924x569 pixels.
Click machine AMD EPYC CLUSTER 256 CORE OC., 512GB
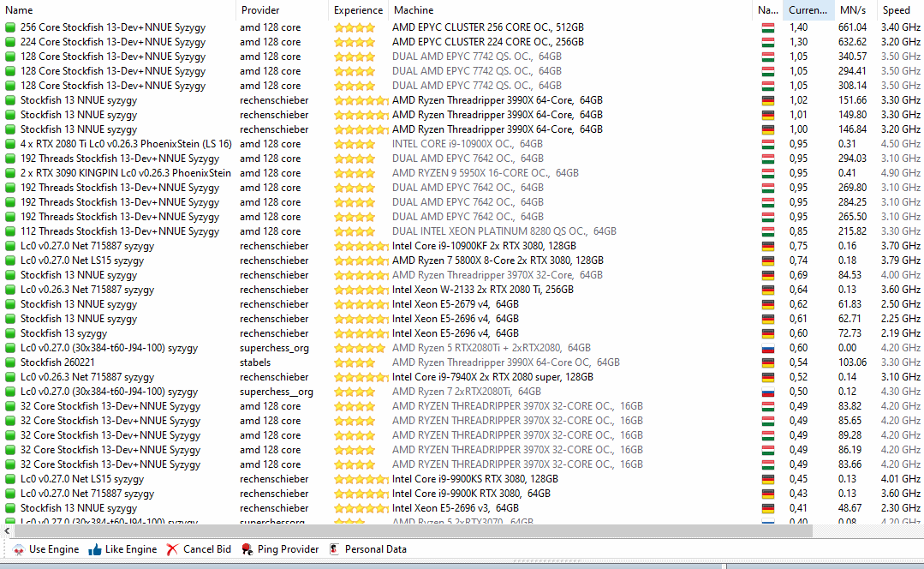click(x=488, y=27)
